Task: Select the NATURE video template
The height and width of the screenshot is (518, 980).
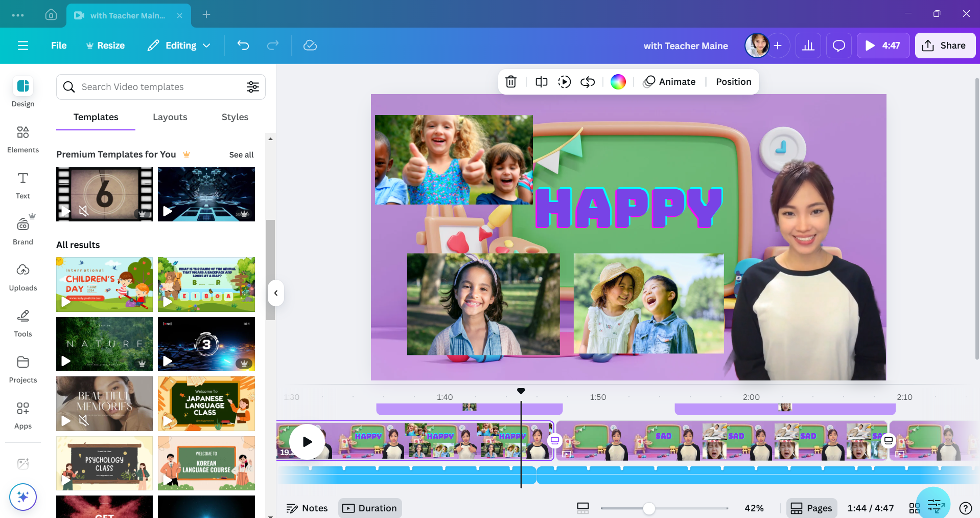Action: tap(104, 344)
